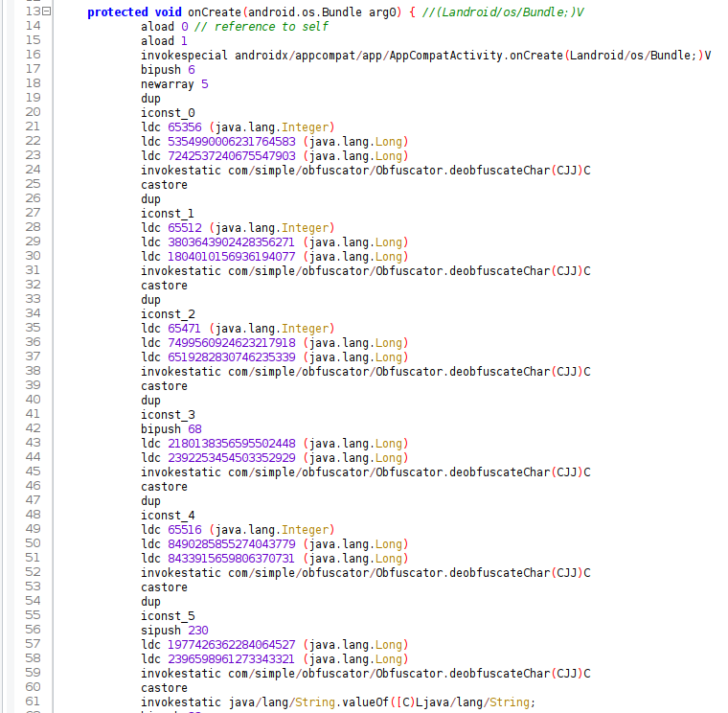Collapse the onCreate method fold marker
Screen dimensions: 728x713
(48, 11)
